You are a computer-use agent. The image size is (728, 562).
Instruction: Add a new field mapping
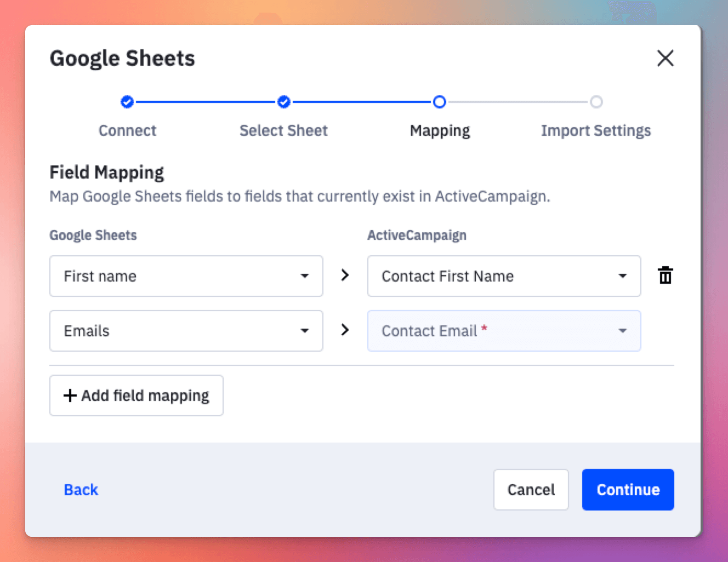[136, 395]
